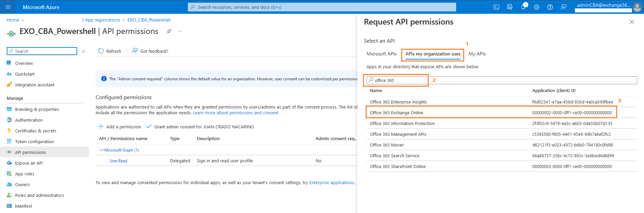The width and height of the screenshot is (644, 213).
Task: Click the Description column header
Action: click(x=208, y=139)
